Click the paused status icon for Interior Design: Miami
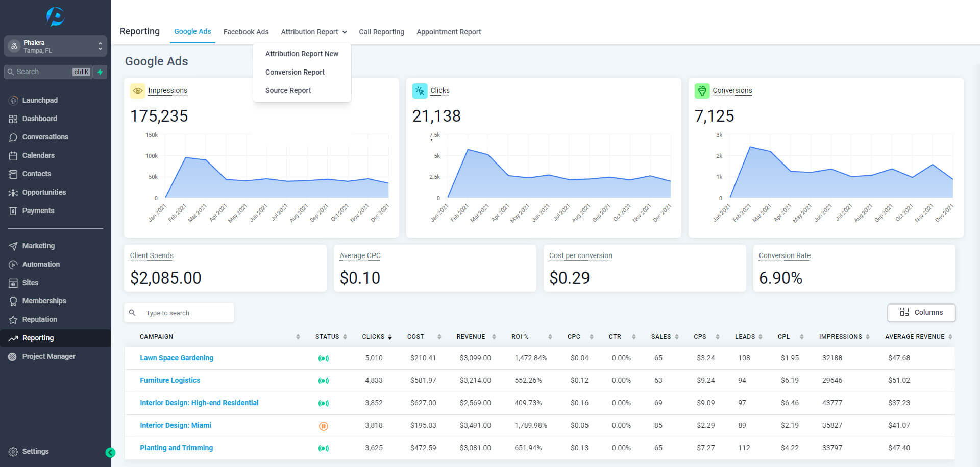 point(323,426)
